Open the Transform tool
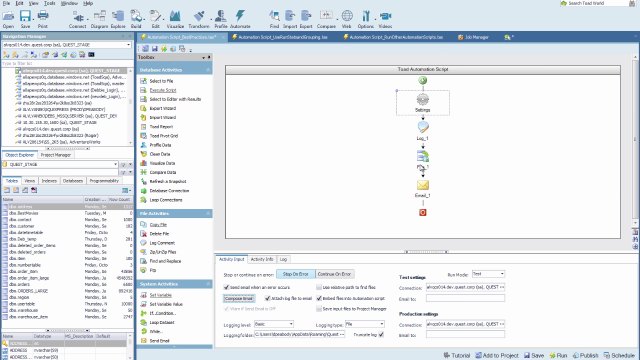 pos(199,19)
